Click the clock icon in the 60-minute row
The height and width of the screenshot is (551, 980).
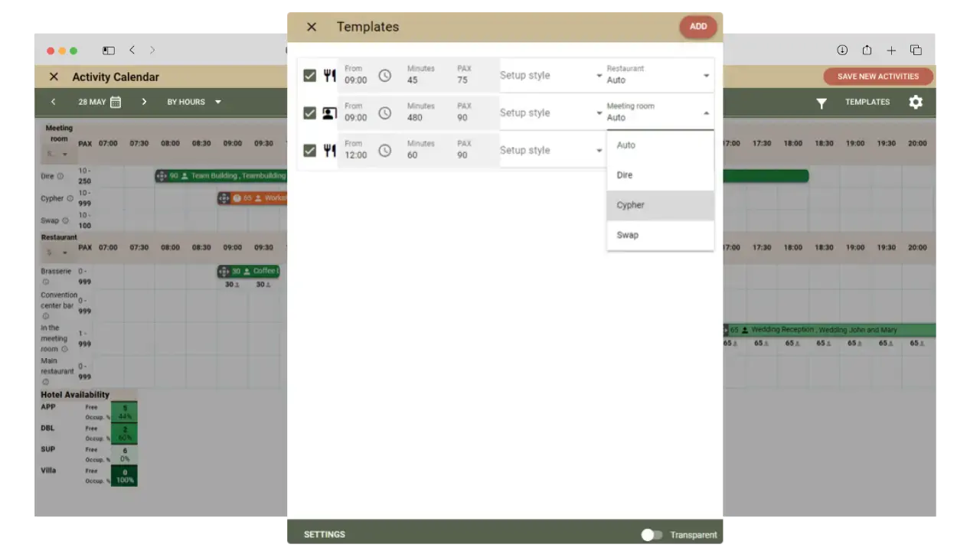click(384, 151)
